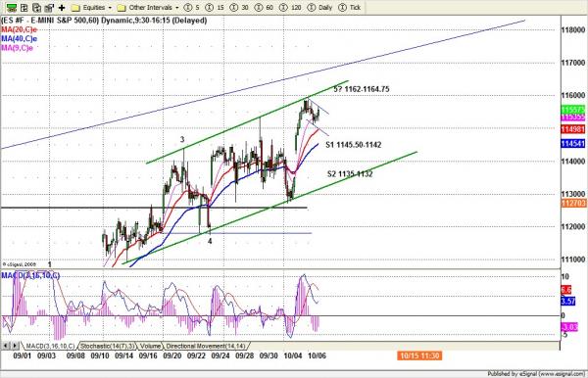Click the green chart icon in toolbar
This screenshot has width=588, height=378.
(x=12, y=7)
